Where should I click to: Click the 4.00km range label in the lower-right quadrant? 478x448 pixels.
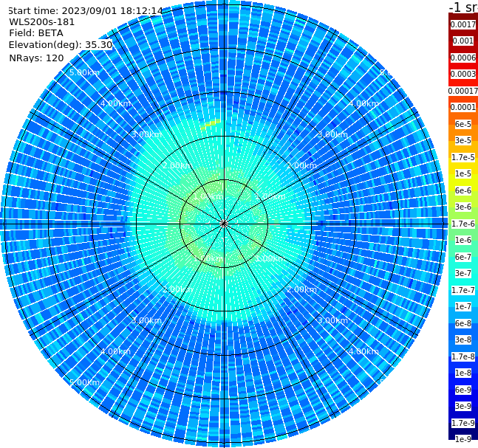tap(363, 351)
